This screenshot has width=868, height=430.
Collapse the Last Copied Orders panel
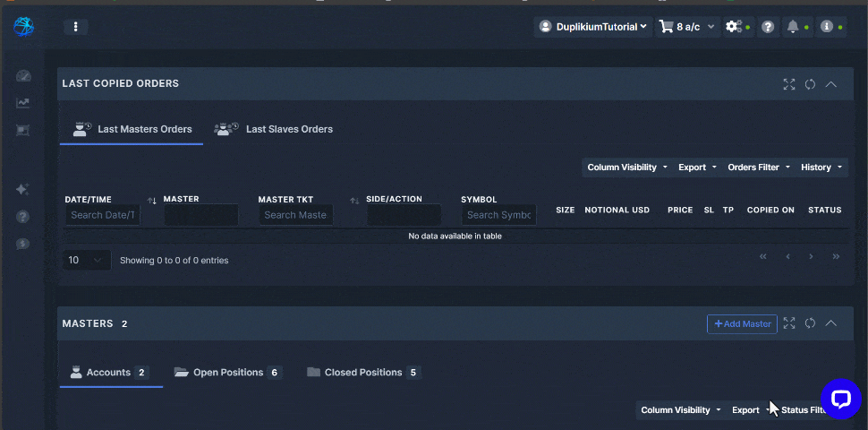[831, 84]
